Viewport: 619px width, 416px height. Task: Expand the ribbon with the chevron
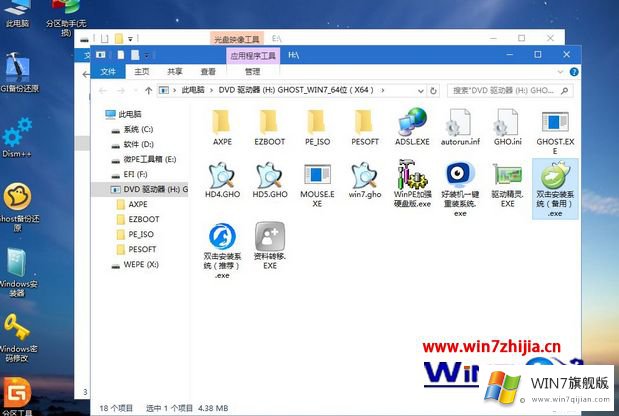pyautogui.click(x=560, y=72)
